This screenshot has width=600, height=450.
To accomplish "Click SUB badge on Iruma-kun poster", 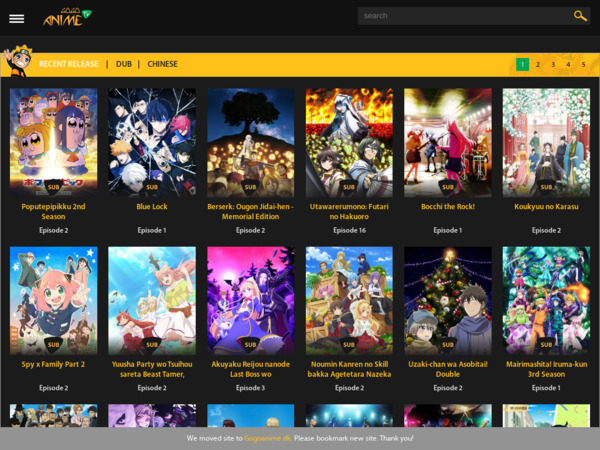I will coord(546,344).
